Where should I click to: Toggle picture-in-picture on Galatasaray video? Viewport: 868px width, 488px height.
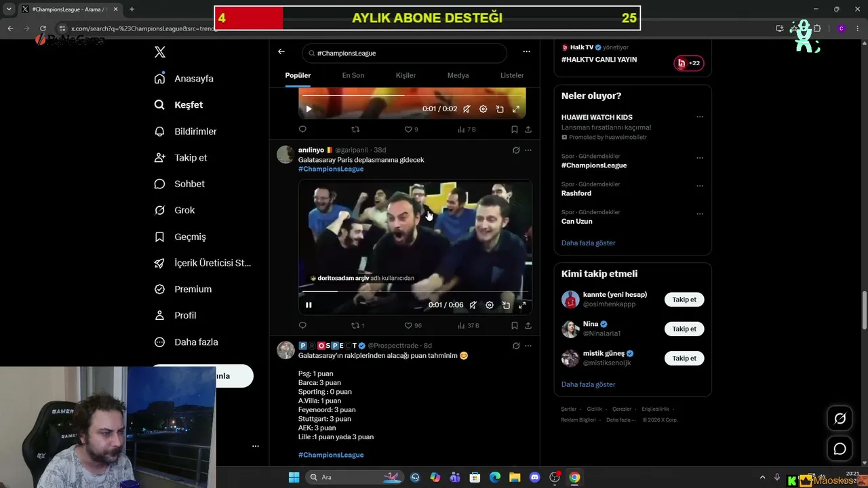[506, 305]
